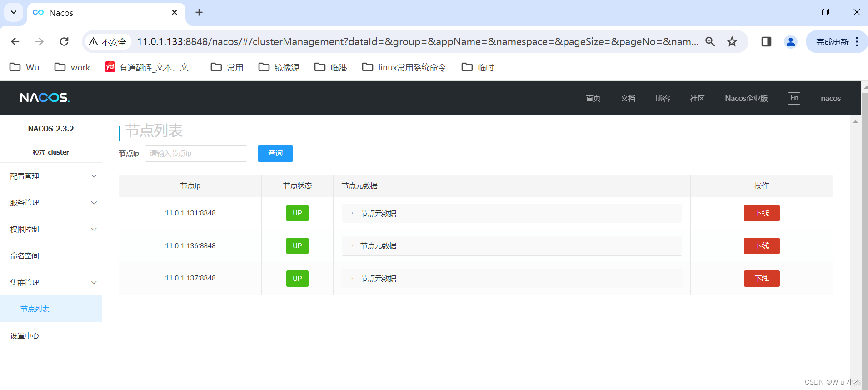Expand the 配置管理 sidebar menu
868x390 pixels.
coord(51,176)
